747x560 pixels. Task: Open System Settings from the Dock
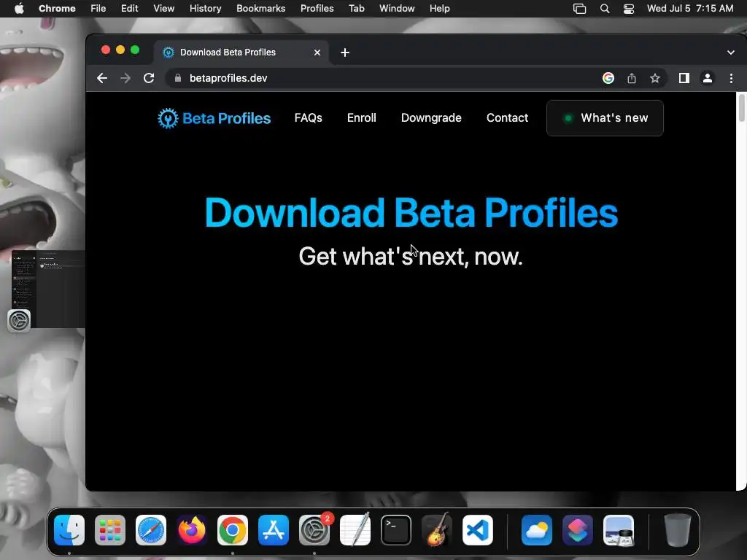[314, 530]
